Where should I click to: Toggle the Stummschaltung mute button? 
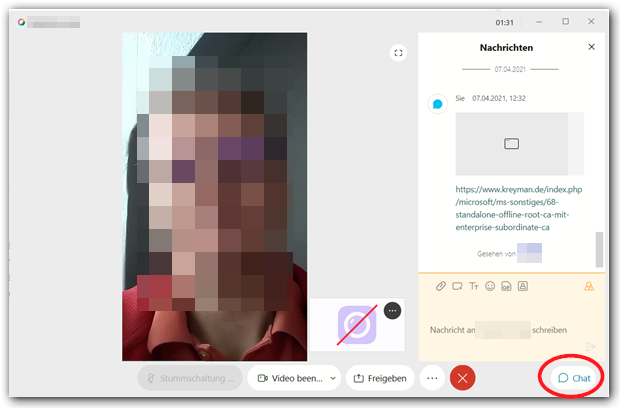click(x=190, y=378)
